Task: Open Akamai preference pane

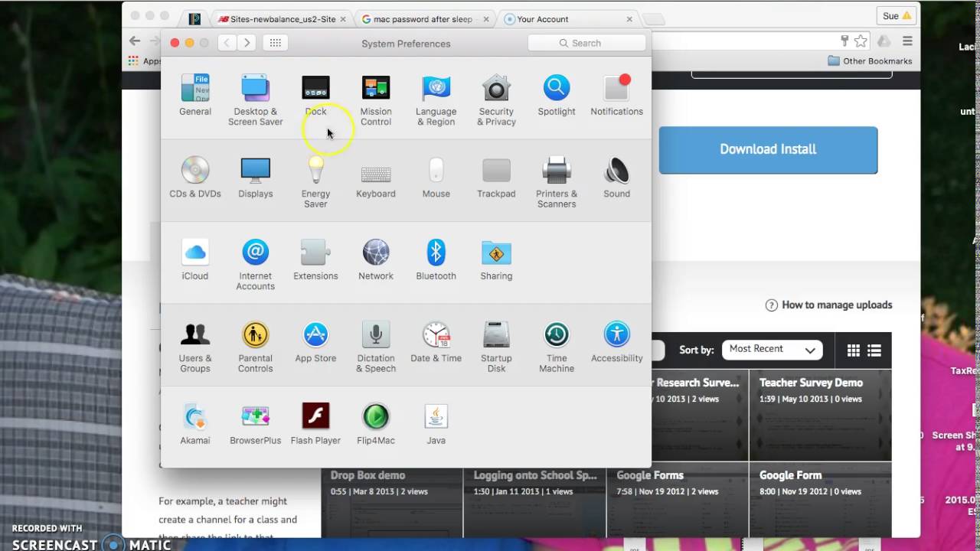Action: [195, 424]
